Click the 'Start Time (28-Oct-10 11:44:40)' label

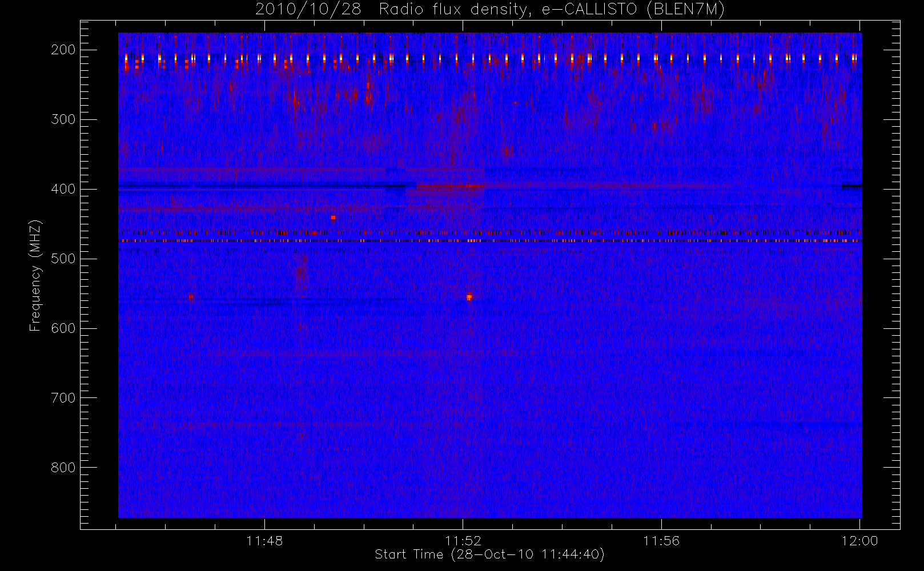(489, 554)
